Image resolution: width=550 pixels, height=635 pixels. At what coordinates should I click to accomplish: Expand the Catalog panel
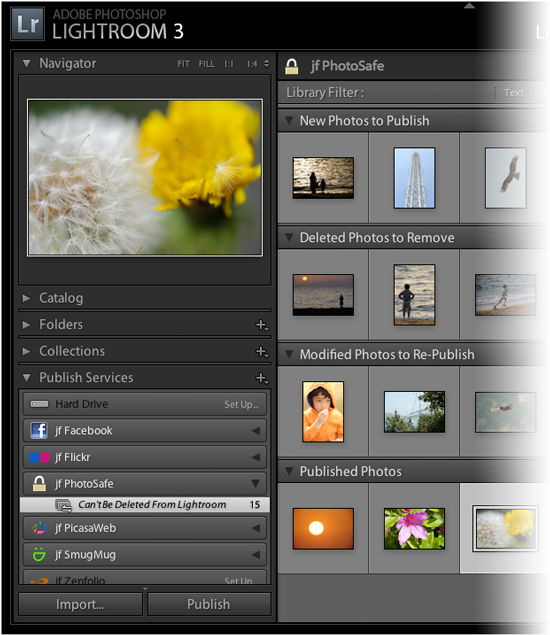27,298
